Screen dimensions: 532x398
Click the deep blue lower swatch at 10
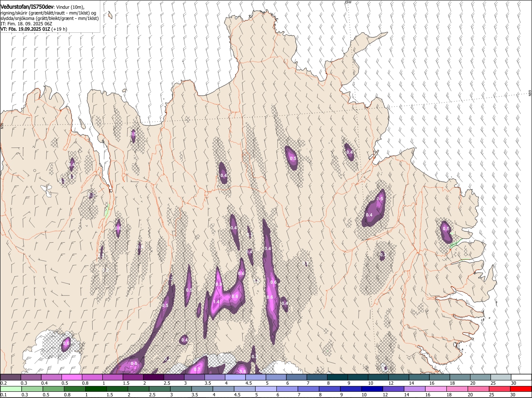tap(372, 389)
